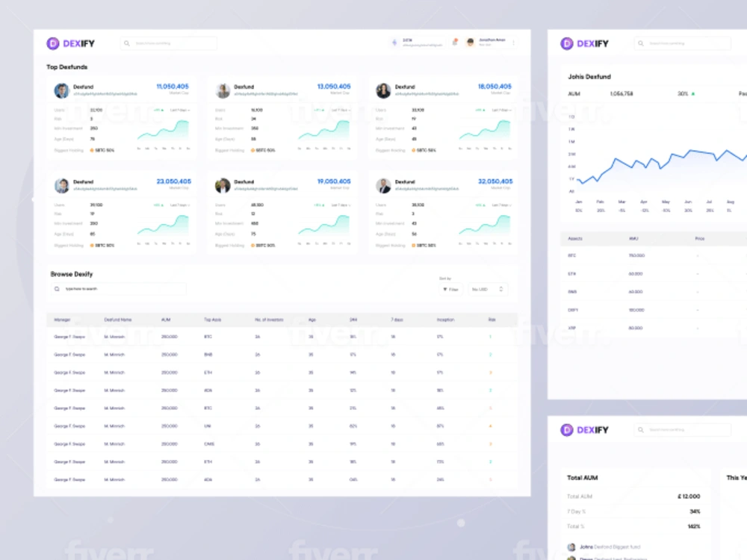Select the 1Y timeframe on the fund chart
The height and width of the screenshot is (560, 747).
[x=572, y=179]
